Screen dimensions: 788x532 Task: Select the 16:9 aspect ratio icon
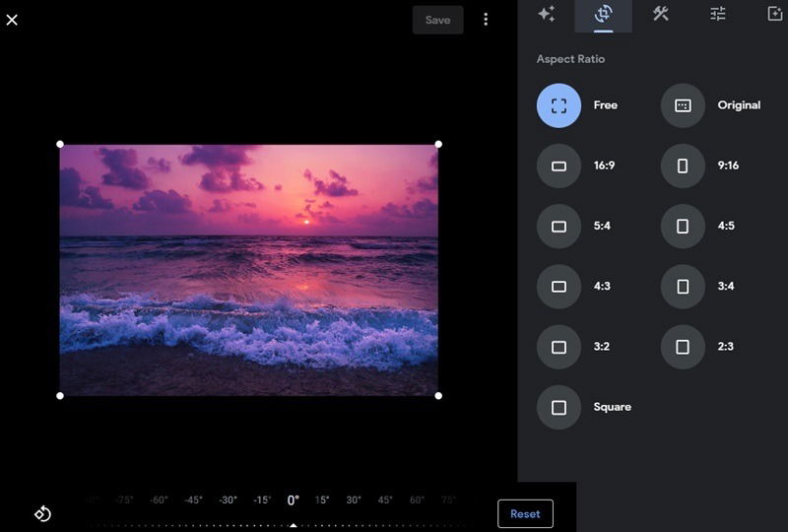558,166
